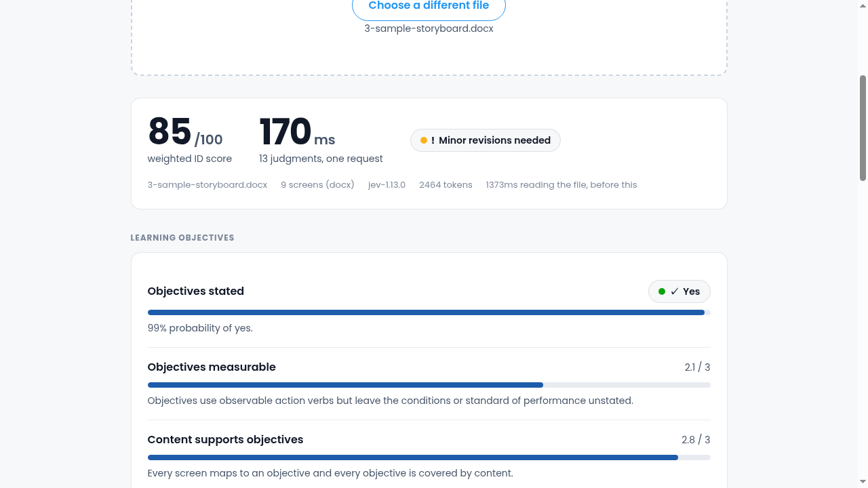Click the page vertical scrollbar thumb
Image resolution: width=868 pixels, height=488 pixels.
(863, 128)
